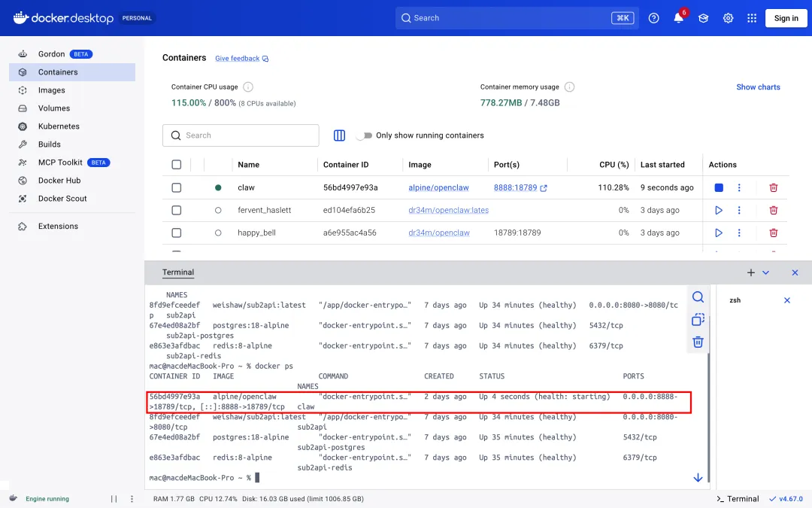This screenshot has height=508, width=812.
Task: Pause the Docker engine in status bar
Action: [114, 499]
